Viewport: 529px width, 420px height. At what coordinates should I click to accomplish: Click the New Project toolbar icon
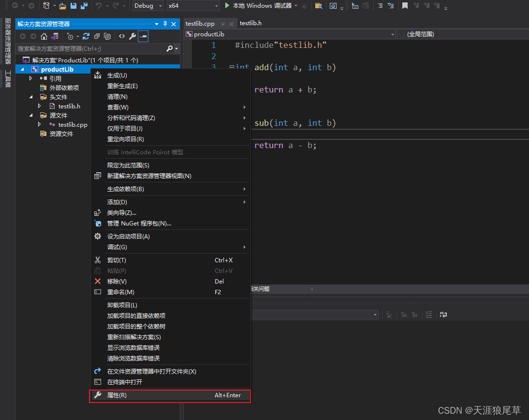[46, 6]
